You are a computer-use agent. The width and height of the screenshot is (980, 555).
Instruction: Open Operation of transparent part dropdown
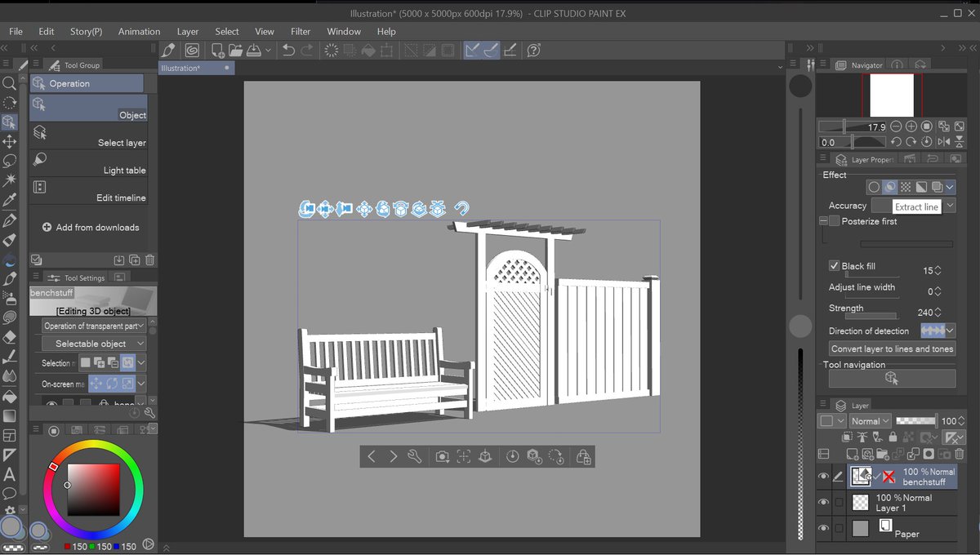click(94, 326)
